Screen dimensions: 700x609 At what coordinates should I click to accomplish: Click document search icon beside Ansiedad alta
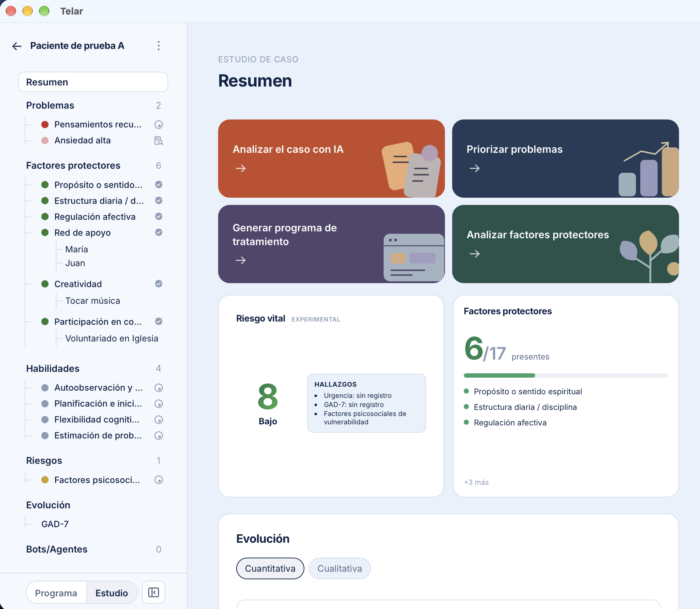pos(158,140)
